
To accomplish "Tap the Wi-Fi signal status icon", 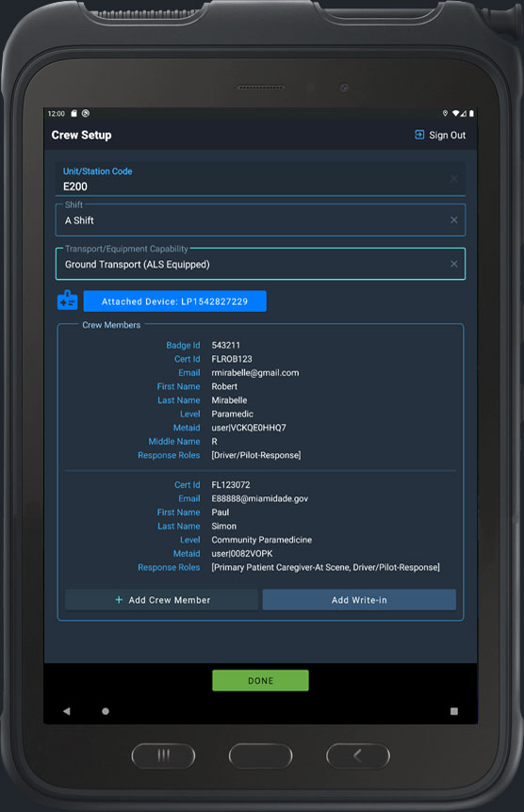I will [455, 113].
